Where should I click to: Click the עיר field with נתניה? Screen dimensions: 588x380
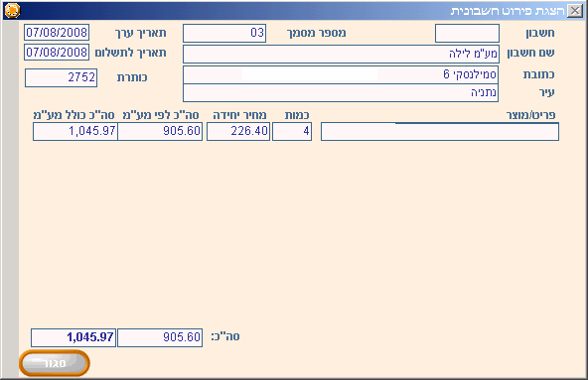[x=341, y=92]
